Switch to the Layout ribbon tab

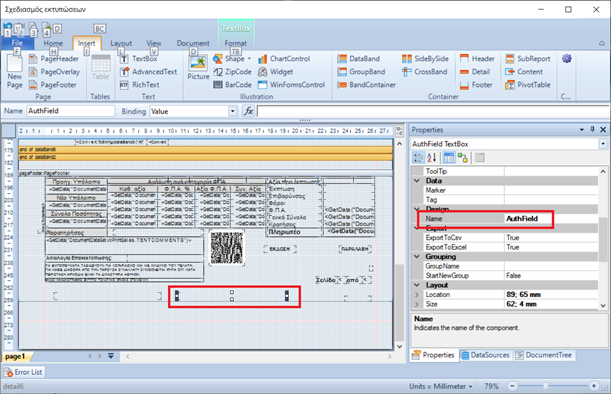(x=121, y=43)
